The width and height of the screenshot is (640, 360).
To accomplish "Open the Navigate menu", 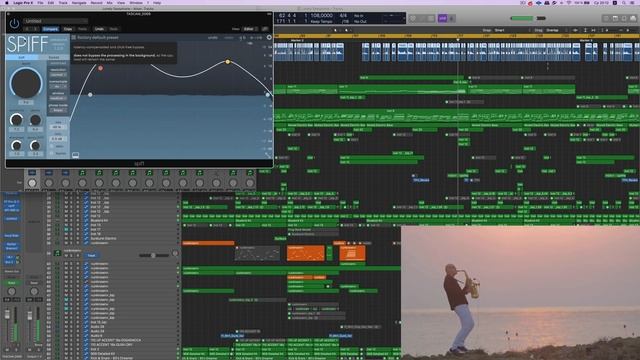I will (x=79, y=3).
